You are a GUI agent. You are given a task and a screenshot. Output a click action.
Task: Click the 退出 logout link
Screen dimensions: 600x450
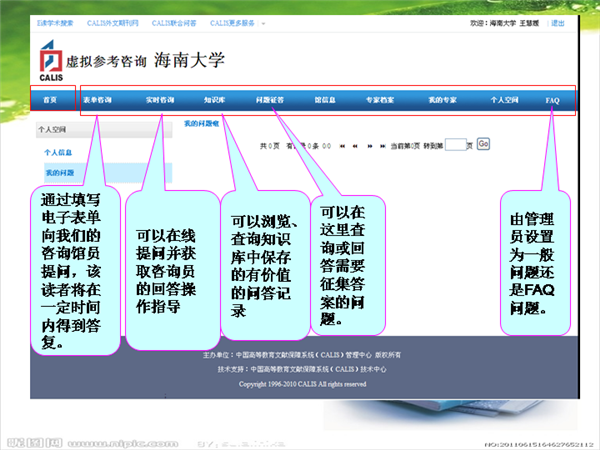tap(558, 23)
